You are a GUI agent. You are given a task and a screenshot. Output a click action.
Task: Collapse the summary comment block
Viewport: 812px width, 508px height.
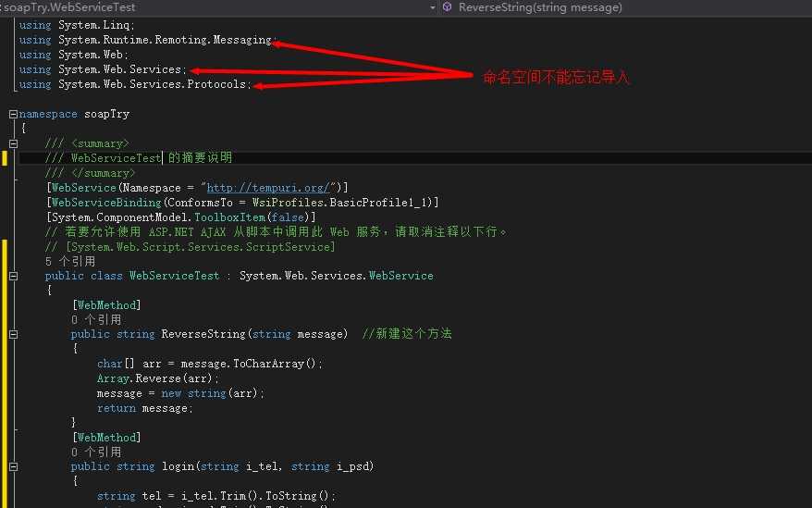click(x=13, y=143)
